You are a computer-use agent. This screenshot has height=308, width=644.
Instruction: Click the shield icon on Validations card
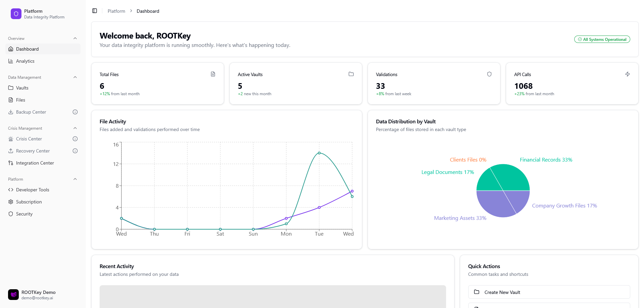coord(489,74)
